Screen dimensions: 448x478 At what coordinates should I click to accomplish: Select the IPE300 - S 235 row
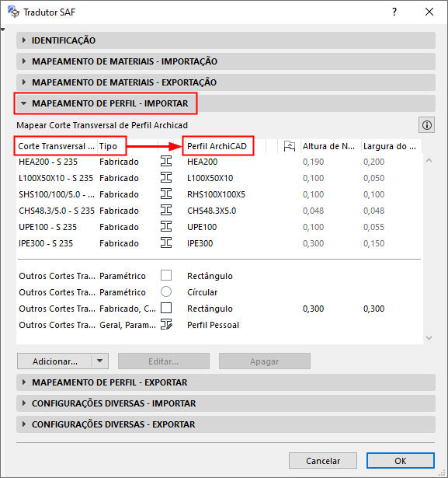pos(219,243)
